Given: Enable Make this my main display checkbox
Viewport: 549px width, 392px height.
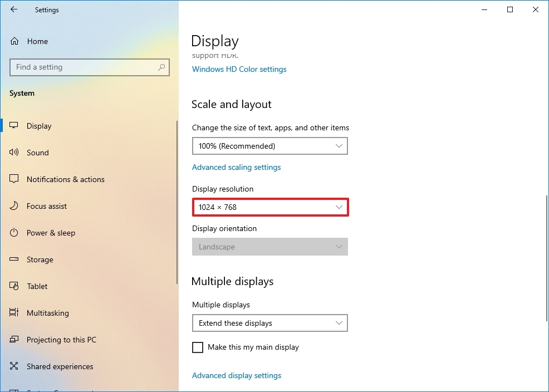Looking at the screenshot, I should click(x=198, y=347).
